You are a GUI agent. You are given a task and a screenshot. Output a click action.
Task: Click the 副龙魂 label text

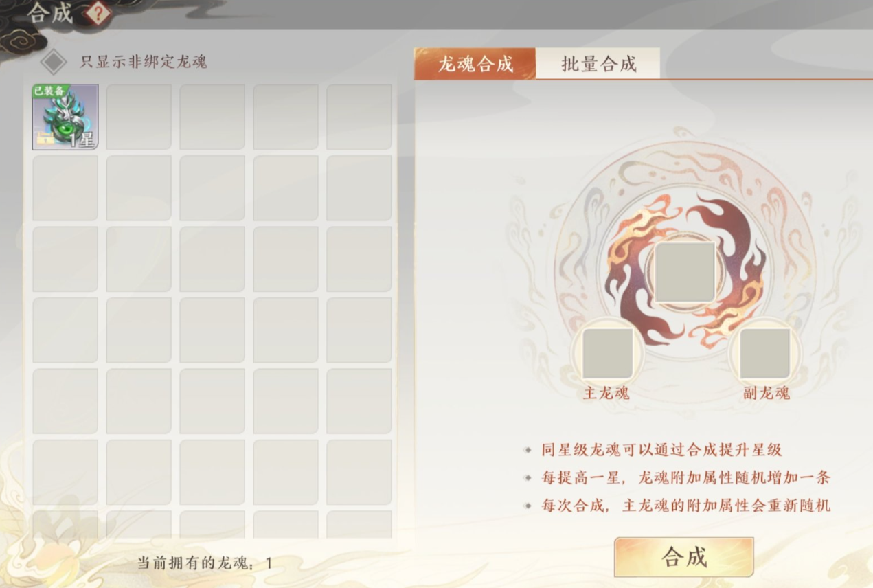coord(766,394)
